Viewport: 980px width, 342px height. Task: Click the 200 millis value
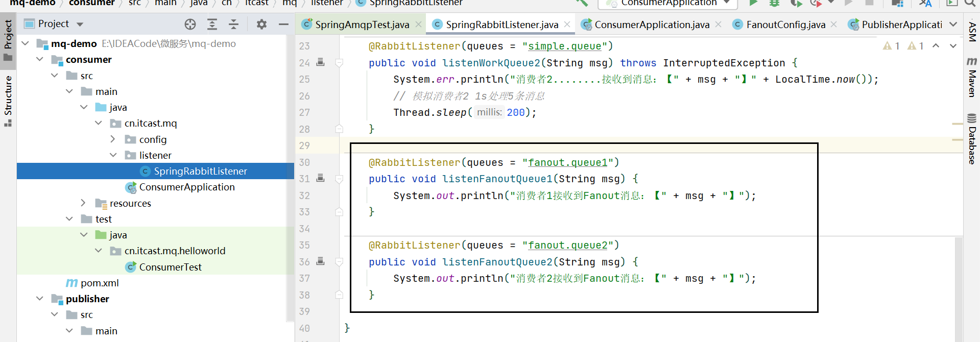[516, 112]
